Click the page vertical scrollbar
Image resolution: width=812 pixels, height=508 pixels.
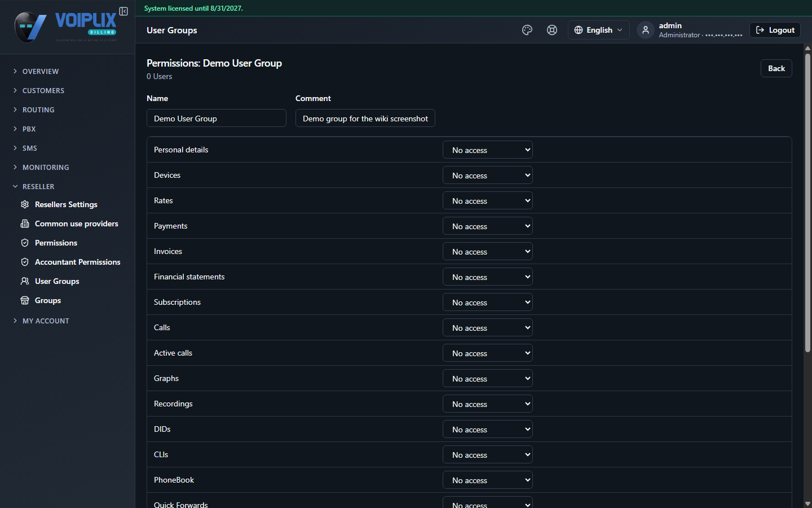(807, 203)
